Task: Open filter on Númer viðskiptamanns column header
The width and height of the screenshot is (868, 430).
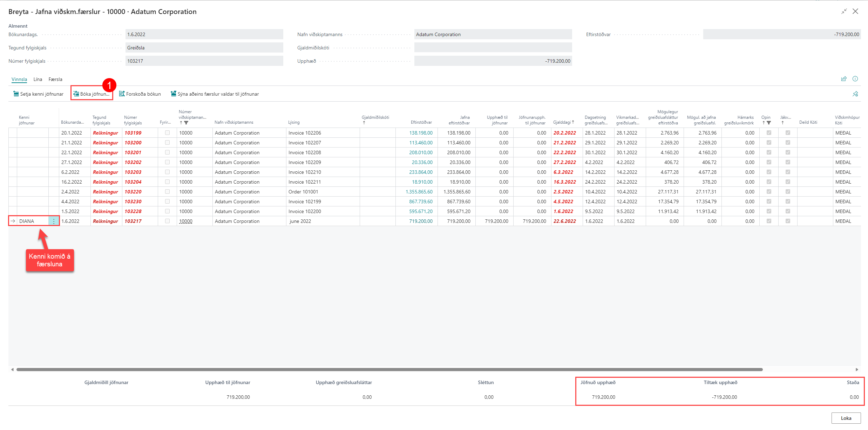Action: click(186, 123)
